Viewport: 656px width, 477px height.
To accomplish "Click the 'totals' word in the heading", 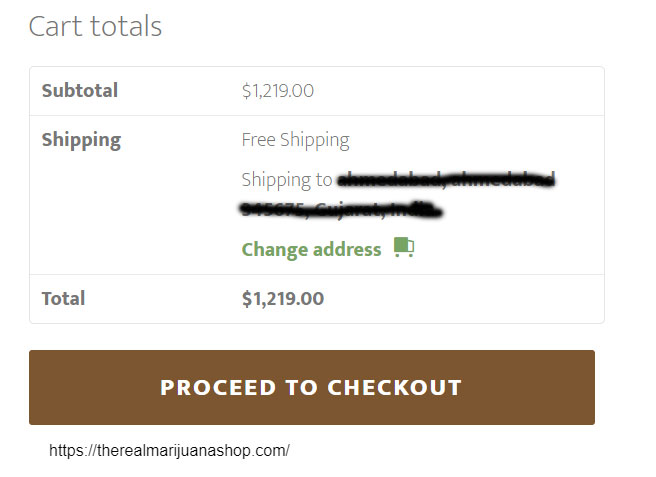I will pos(126,26).
